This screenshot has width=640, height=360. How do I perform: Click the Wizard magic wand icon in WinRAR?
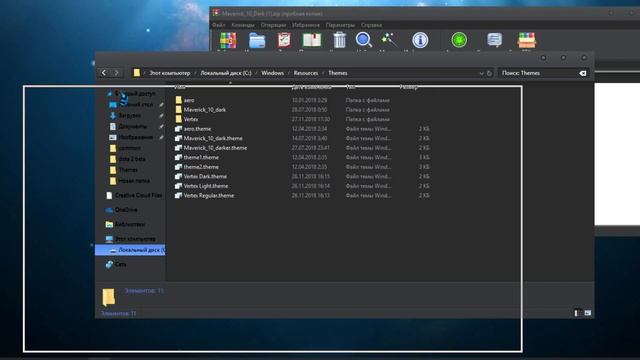[x=389, y=40]
